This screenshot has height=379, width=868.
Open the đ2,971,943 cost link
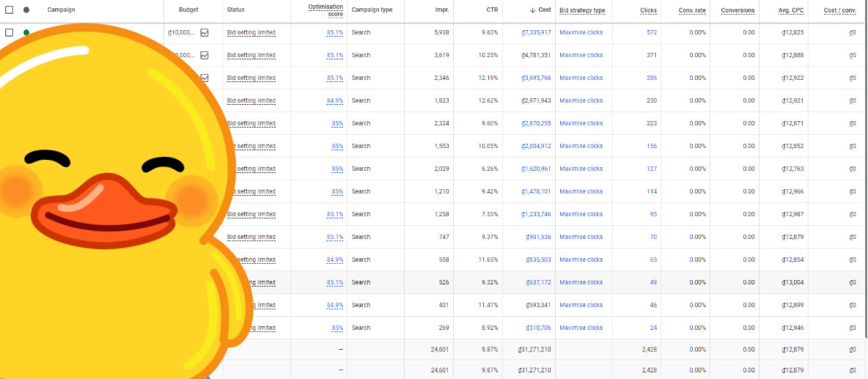click(536, 100)
